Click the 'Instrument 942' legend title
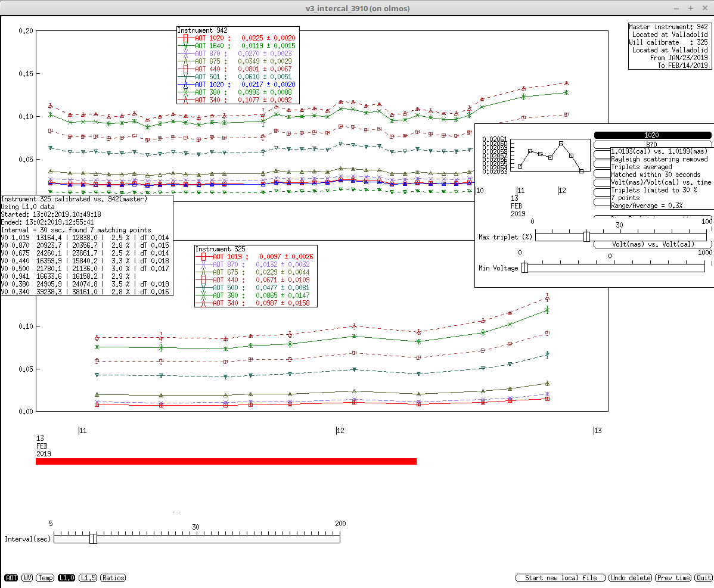This screenshot has width=714, height=588. click(202, 30)
